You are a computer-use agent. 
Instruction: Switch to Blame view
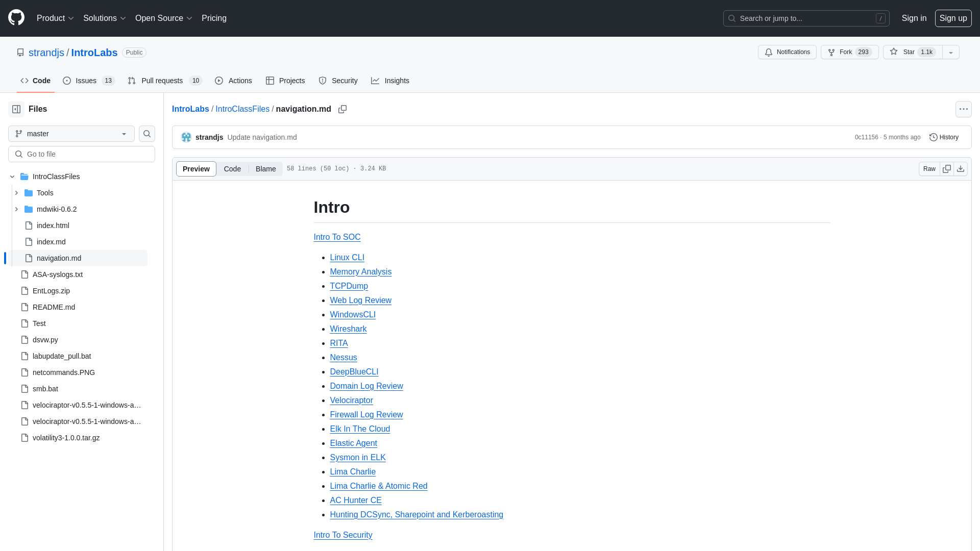click(265, 169)
